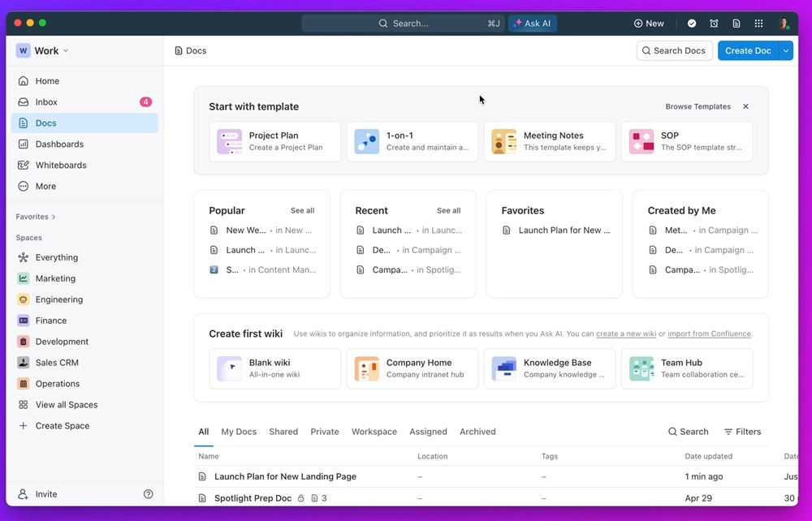Click the Ask AI button
Screen dimensions: 812x521
pos(533,24)
